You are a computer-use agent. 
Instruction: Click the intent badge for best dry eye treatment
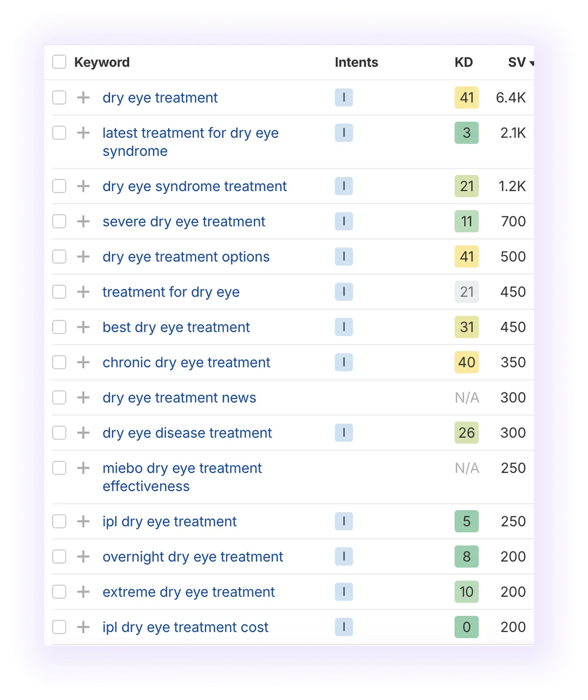(344, 327)
